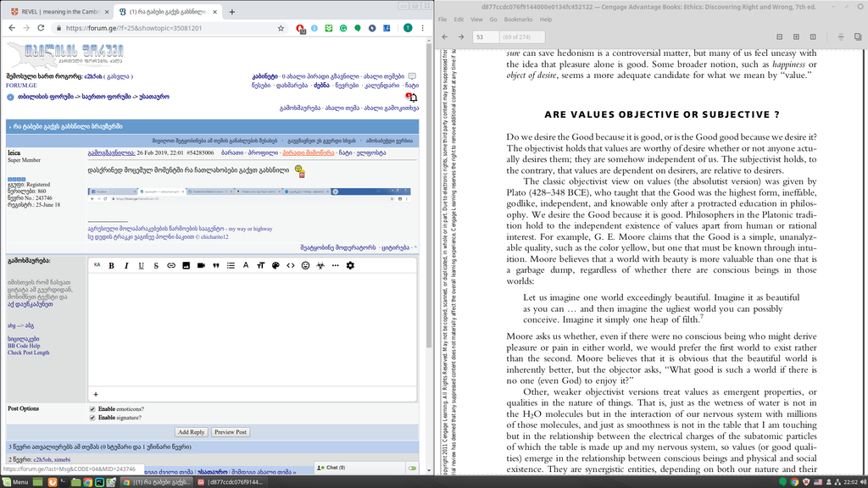Image resolution: width=868 pixels, height=488 pixels.
Task: Show more editor tools via ellipsis
Action: click(x=336, y=265)
